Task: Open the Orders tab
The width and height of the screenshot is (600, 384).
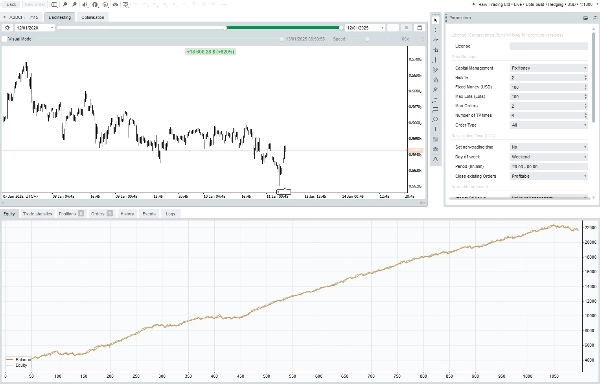Action: (x=101, y=214)
